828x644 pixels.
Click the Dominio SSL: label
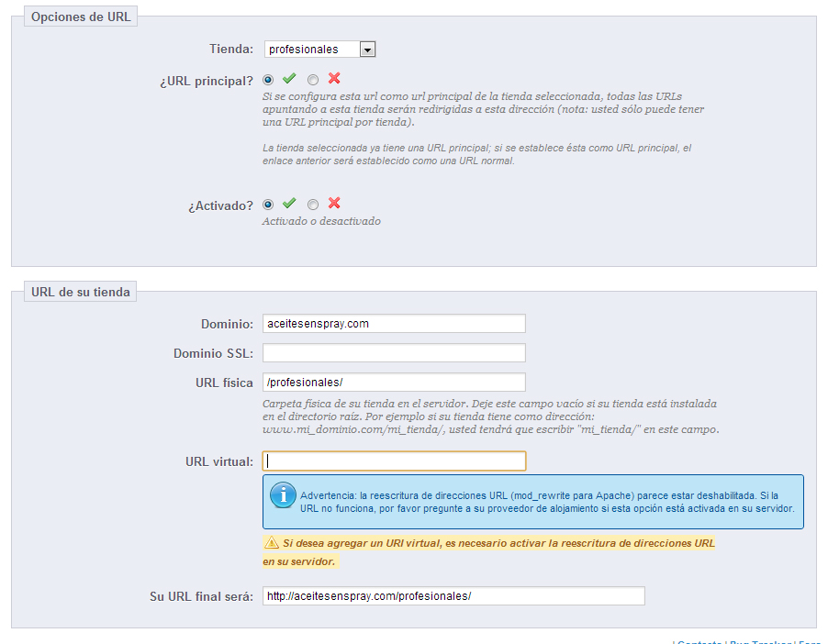pos(213,354)
